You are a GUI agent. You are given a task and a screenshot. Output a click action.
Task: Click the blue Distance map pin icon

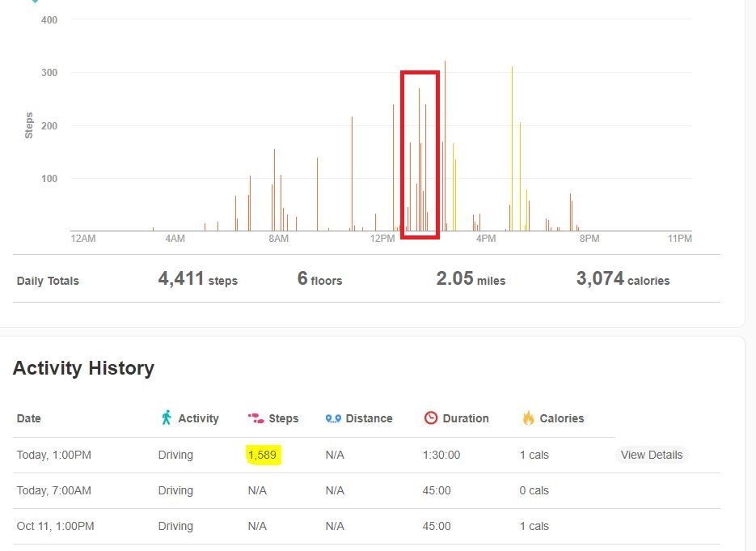333,418
